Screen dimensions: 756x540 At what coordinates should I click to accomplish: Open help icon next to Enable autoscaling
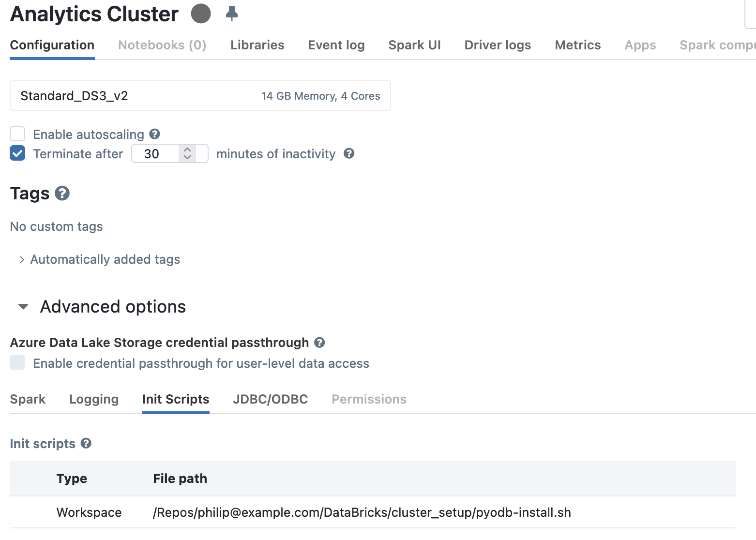[x=155, y=134]
